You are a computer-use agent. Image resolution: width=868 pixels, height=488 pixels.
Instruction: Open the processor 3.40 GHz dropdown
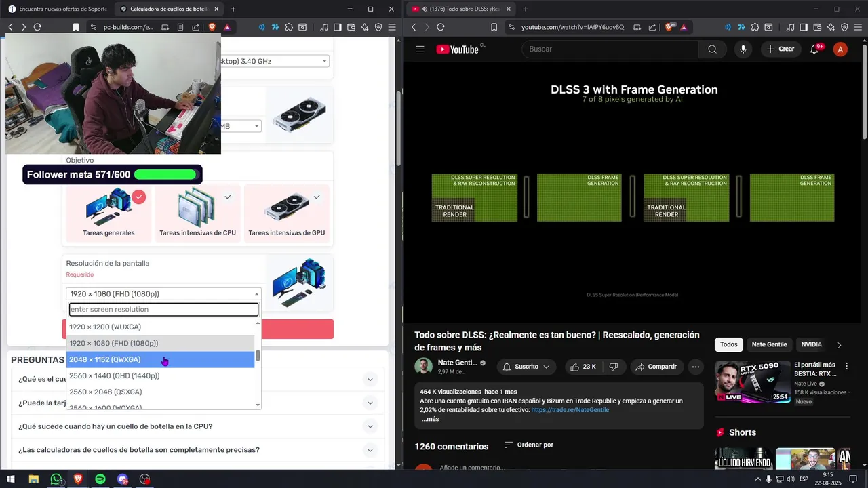[x=273, y=61]
